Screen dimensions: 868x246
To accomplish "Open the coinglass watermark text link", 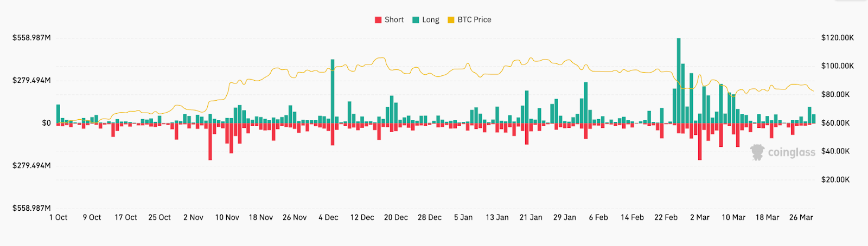I will (792, 153).
